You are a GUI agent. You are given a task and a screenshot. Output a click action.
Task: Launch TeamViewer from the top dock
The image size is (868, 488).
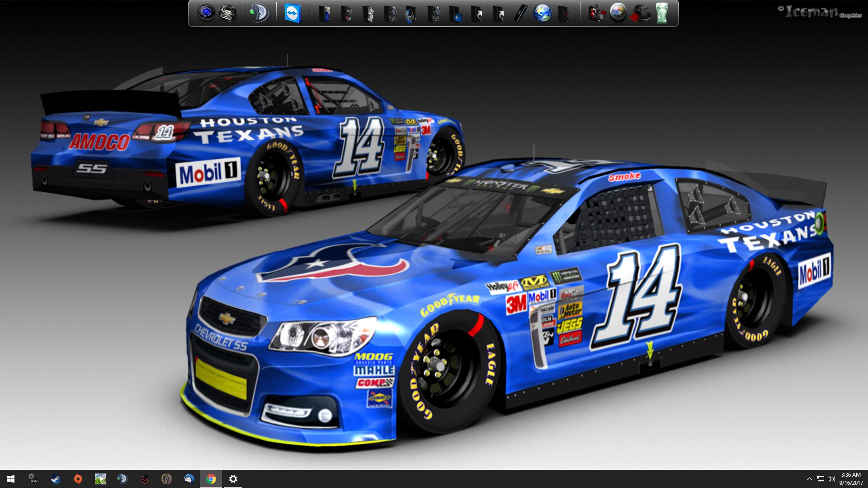292,13
